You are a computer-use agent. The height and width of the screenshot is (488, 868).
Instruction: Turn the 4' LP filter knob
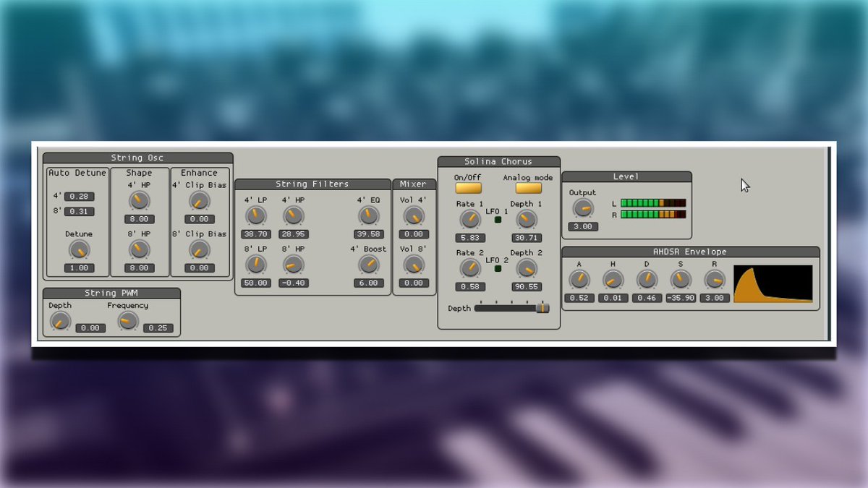point(255,215)
